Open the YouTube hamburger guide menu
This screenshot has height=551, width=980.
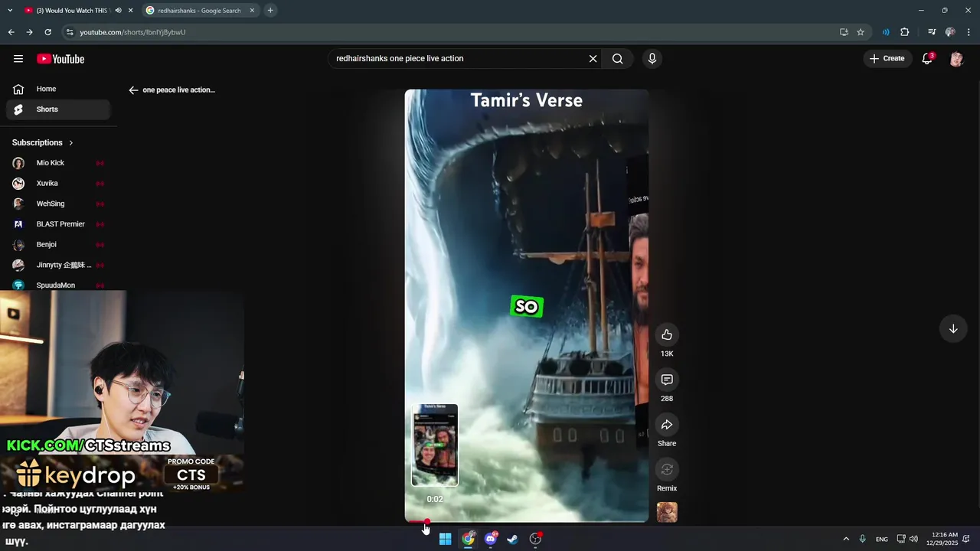pyautogui.click(x=18, y=59)
